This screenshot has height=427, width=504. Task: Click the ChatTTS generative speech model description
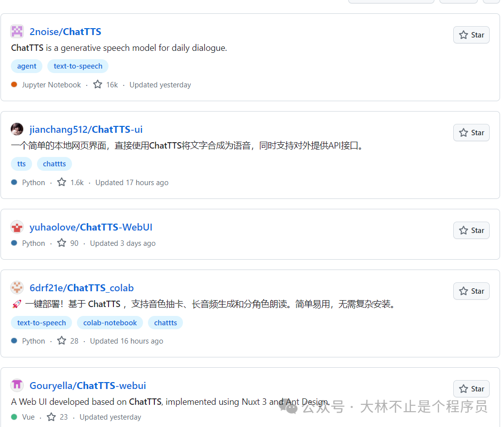(x=119, y=48)
